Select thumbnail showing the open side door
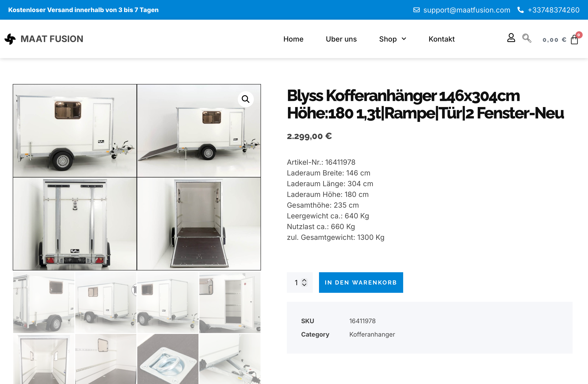The image size is (588, 384). [230, 302]
